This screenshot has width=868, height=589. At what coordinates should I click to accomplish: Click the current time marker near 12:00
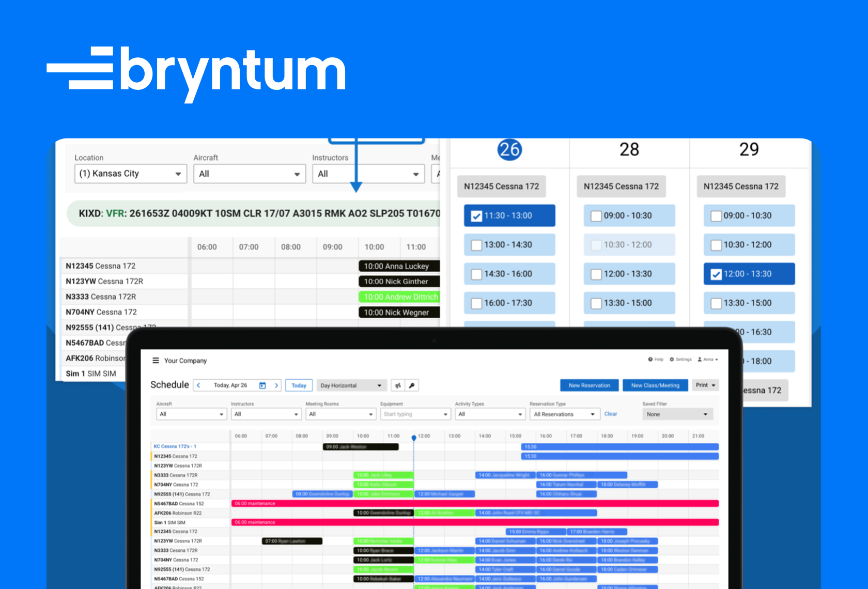pos(414,438)
